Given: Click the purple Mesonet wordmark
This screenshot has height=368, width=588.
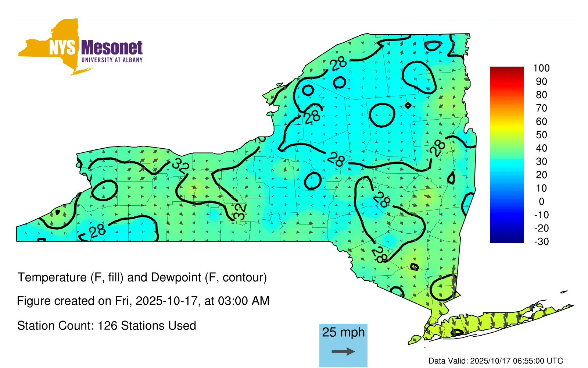Looking at the screenshot, I should coord(112,48).
